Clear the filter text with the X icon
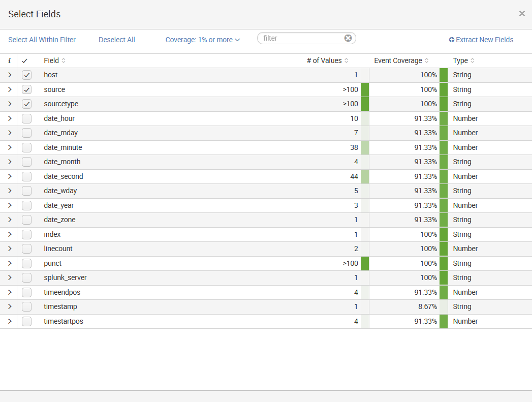Screen dimensions: 532x402 (x=348, y=38)
